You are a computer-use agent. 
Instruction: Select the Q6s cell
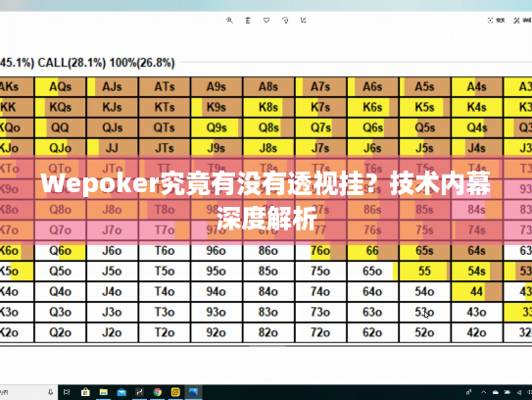click(x=373, y=128)
